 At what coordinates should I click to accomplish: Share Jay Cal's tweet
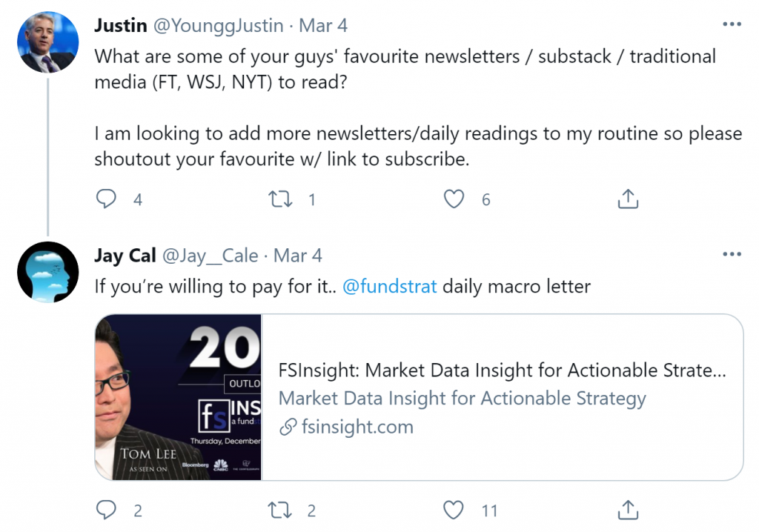[628, 510]
